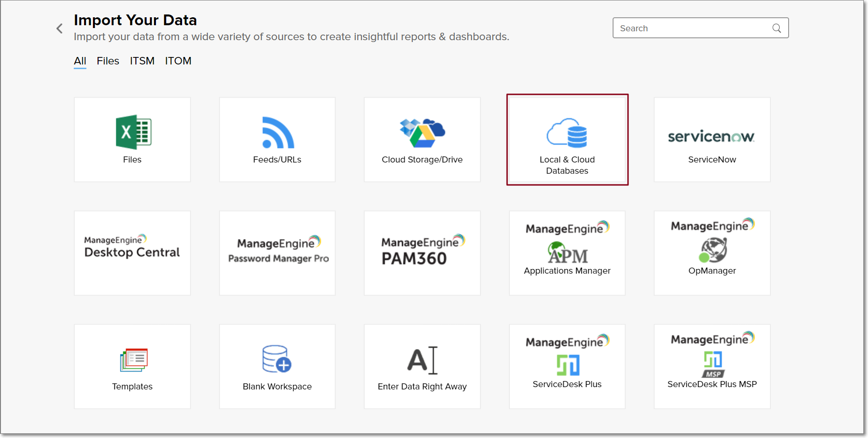Select the ServiceDesk Plus icon
Image resolution: width=868 pixels, height=438 pixels.
coord(568,365)
